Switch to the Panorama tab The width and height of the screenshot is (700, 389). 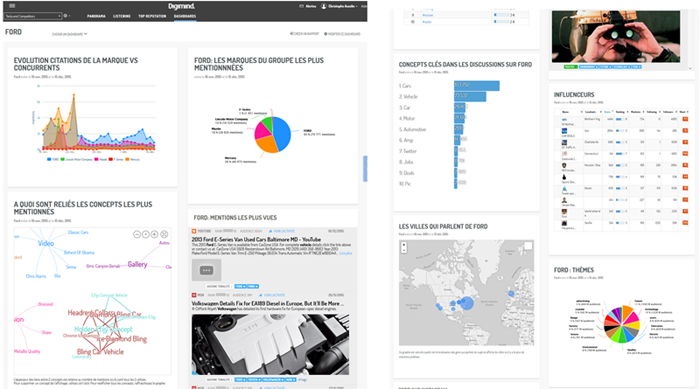click(96, 16)
